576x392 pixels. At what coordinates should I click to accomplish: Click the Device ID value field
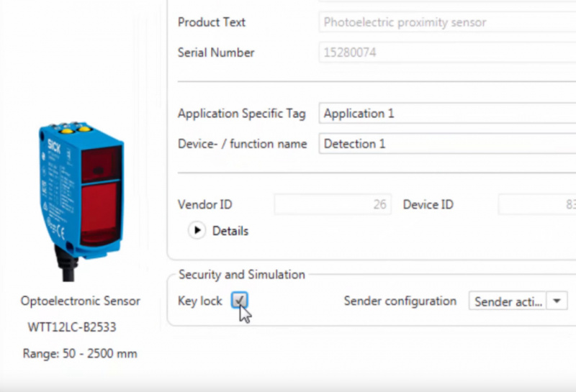click(x=536, y=205)
